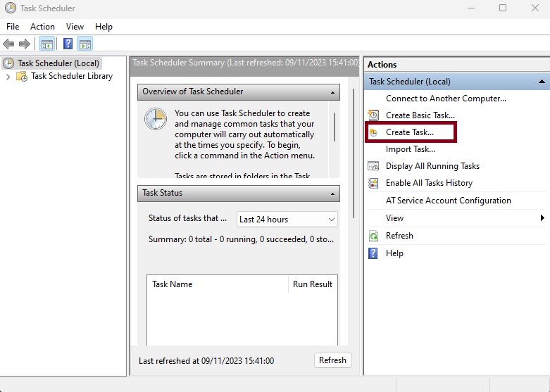Toggle the Show/Hide Console Tree toolbar icon
Viewport: 550px width, 392px height.
46,44
